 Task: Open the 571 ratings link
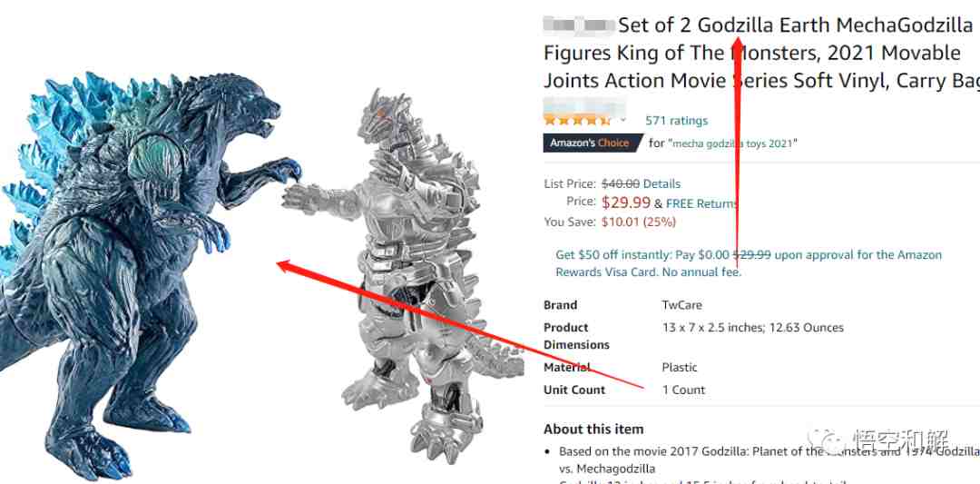pyautogui.click(x=676, y=121)
